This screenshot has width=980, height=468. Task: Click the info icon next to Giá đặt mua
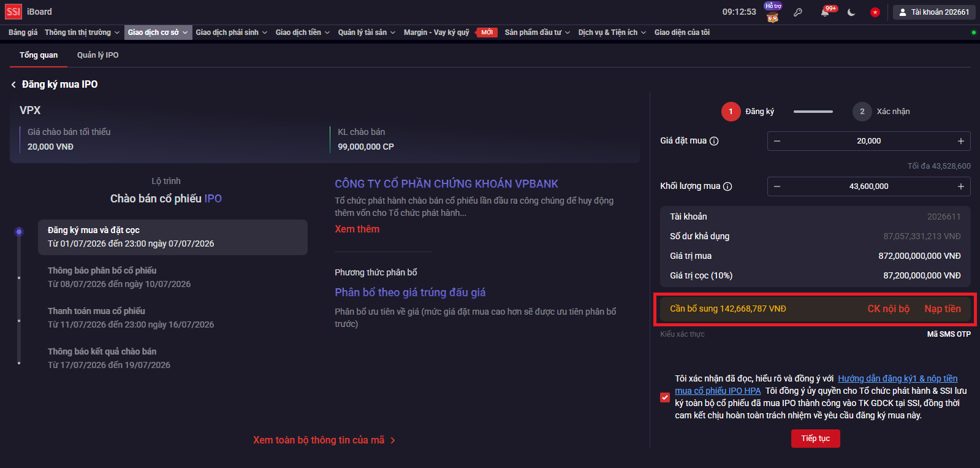pyautogui.click(x=714, y=141)
